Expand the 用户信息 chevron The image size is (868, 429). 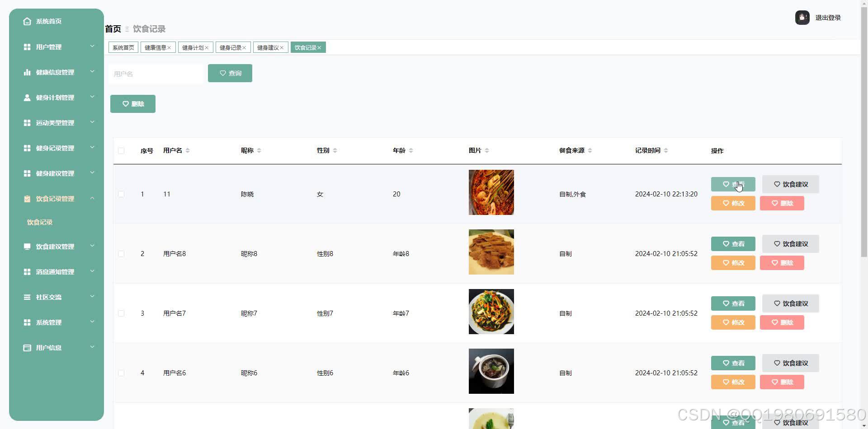click(x=92, y=347)
